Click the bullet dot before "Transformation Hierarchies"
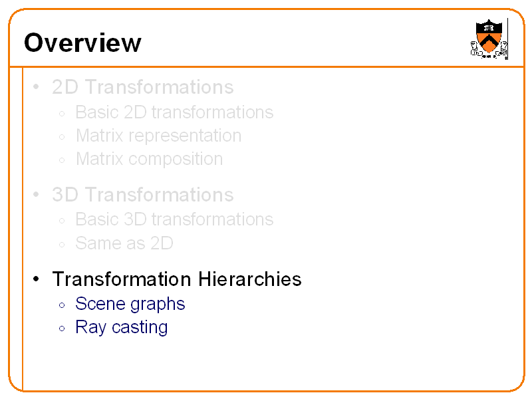The width and height of the screenshot is (532, 399). [x=37, y=279]
